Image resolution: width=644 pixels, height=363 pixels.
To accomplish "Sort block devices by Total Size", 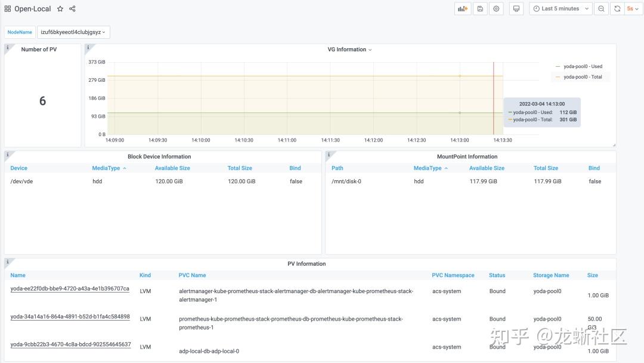I will 240,168.
